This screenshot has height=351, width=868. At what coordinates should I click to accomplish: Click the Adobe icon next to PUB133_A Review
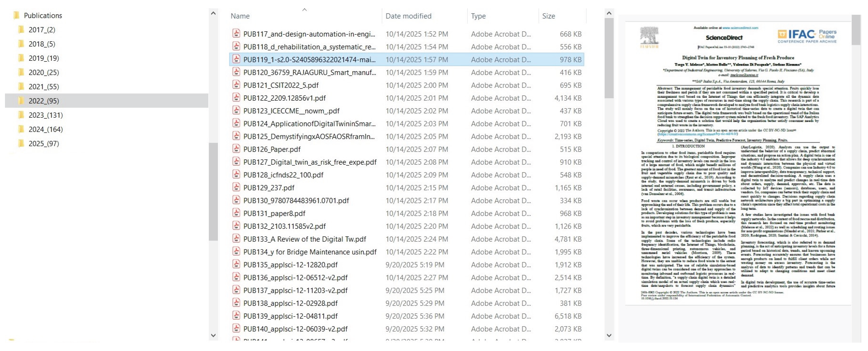pos(237,239)
